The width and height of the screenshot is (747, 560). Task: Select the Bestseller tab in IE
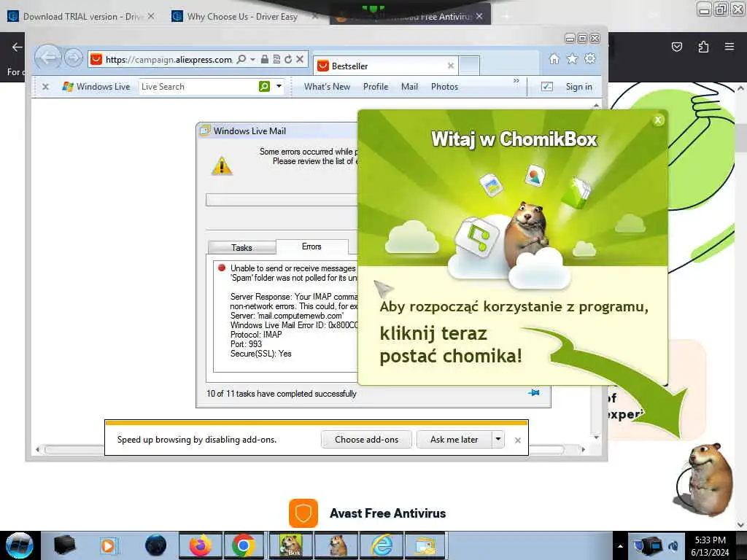(386, 66)
